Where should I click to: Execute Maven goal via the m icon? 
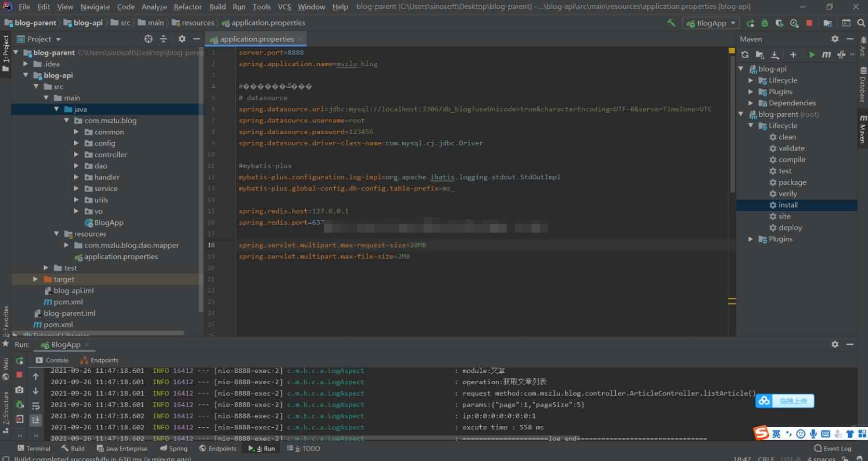point(826,55)
